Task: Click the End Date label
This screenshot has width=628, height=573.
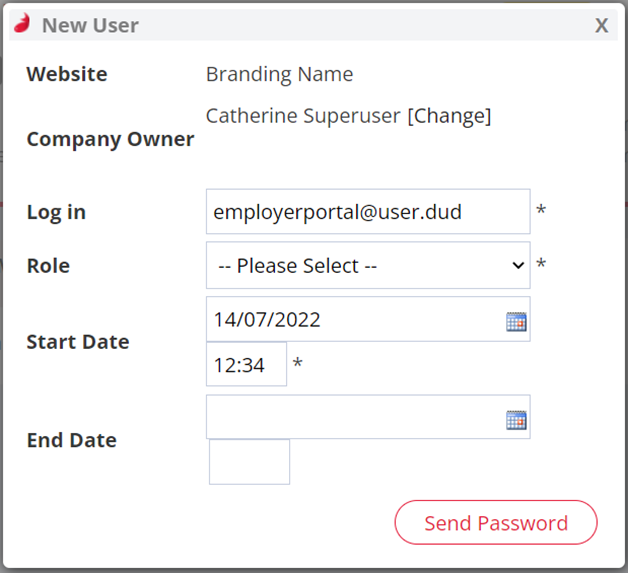Action: point(72,440)
